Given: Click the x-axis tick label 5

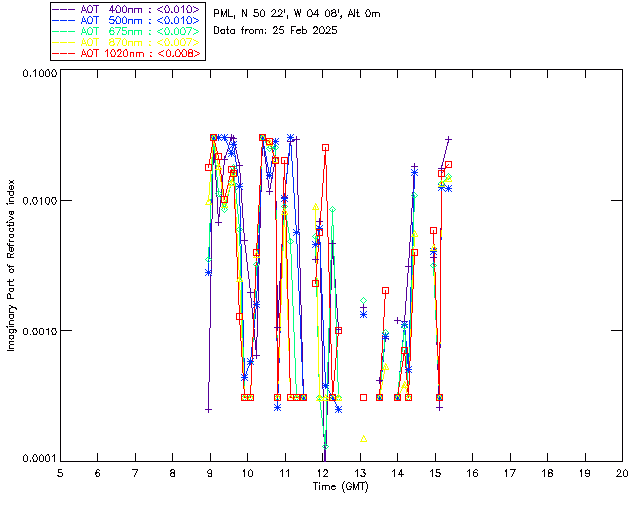Looking at the screenshot, I should click(x=60, y=473).
